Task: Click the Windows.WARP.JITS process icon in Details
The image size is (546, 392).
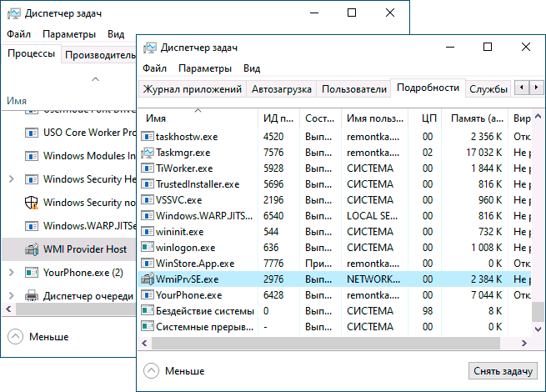Action: (148, 216)
